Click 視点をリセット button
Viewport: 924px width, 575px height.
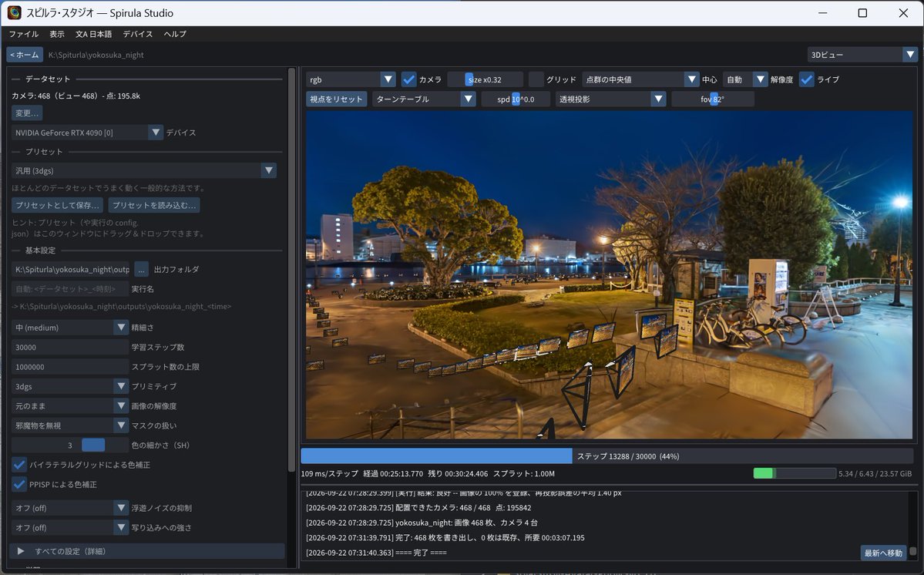pos(337,99)
